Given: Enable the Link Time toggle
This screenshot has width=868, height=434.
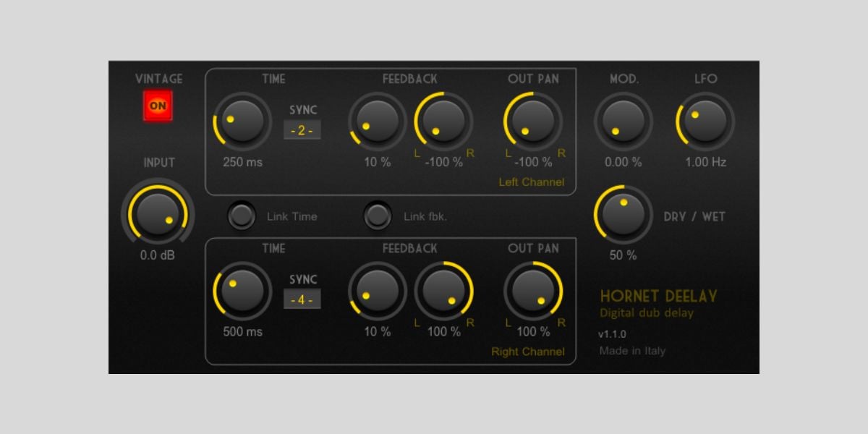Looking at the screenshot, I should click(242, 216).
